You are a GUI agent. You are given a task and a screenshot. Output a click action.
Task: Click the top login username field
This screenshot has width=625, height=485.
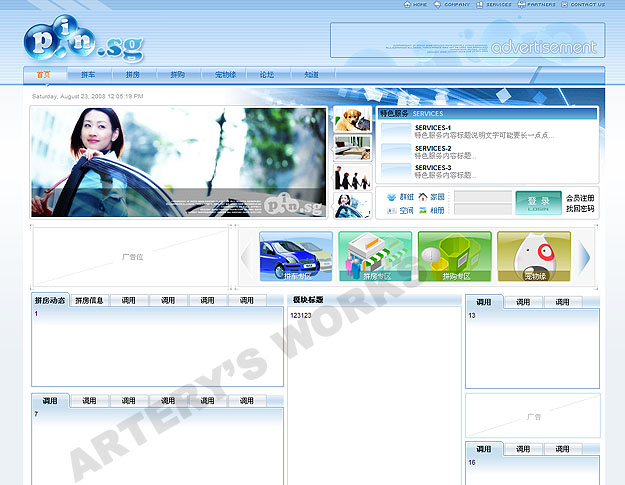pos(482,196)
